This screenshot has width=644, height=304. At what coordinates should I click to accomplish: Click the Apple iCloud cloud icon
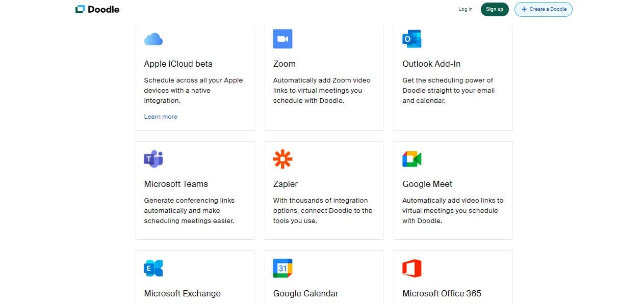coord(153,39)
